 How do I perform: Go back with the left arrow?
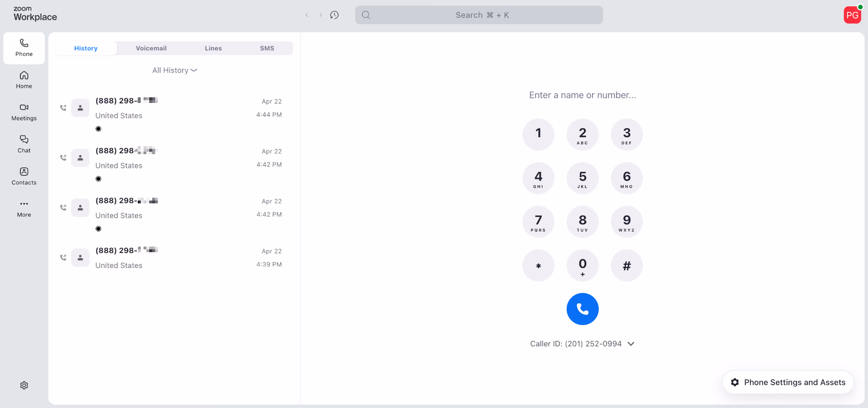point(307,15)
